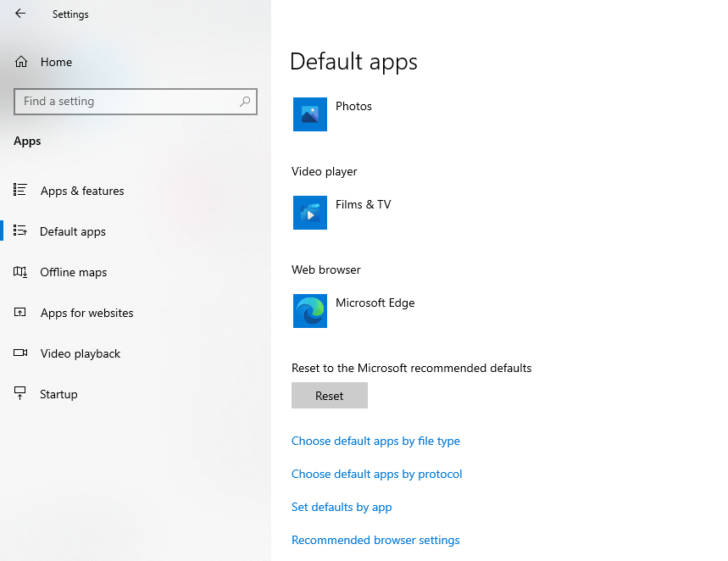This screenshot has width=728, height=561.
Task: Open Set defaults by app link
Action: point(342,507)
